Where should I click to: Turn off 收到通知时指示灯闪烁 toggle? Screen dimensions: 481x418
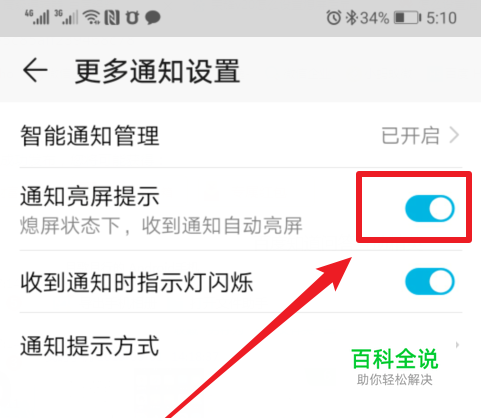click(430, 281)
